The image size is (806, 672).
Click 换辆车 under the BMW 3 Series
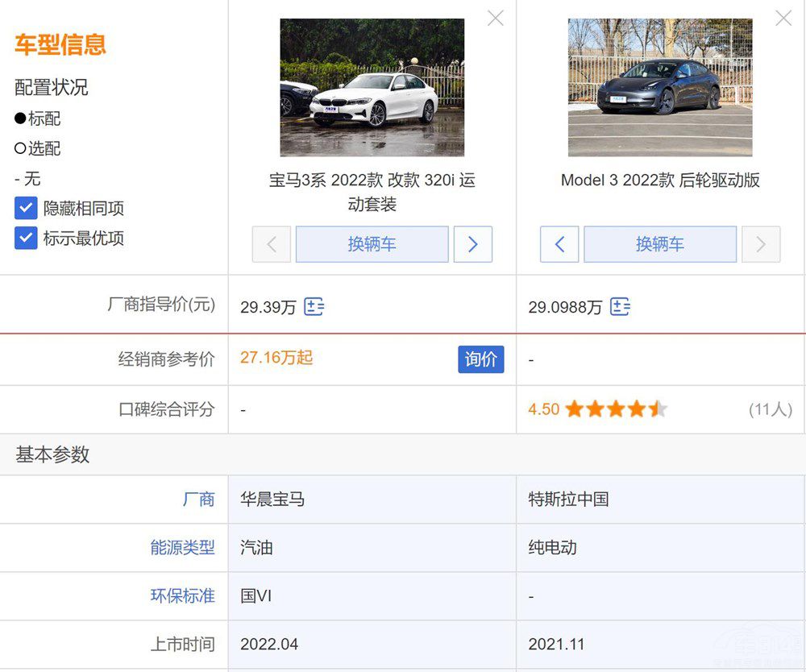pos(372,244)
